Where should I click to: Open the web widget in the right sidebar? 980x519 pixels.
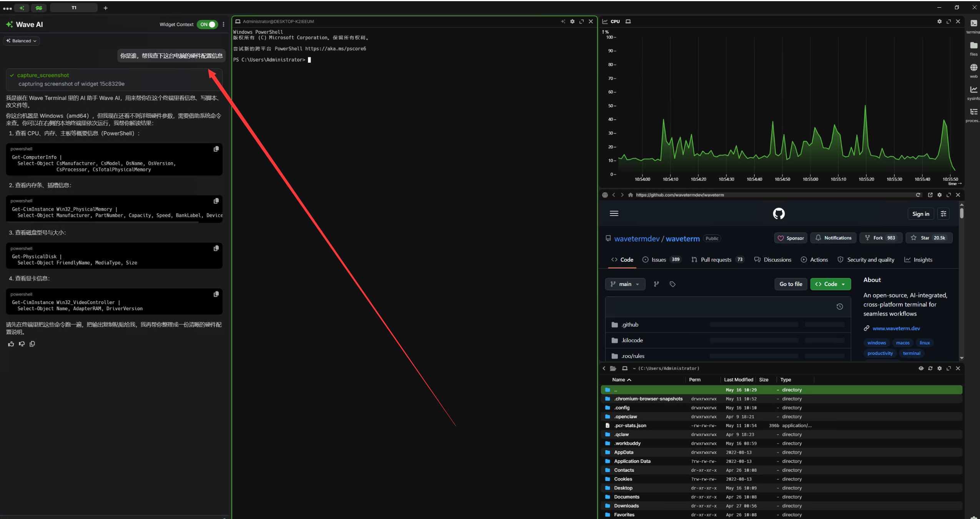coord(973,70)
